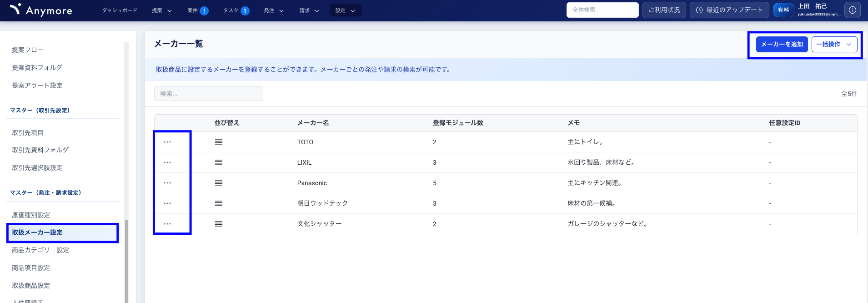868x303 pixels.
Task: Open 商品項目設定 in sidebar
Action: 31,268
